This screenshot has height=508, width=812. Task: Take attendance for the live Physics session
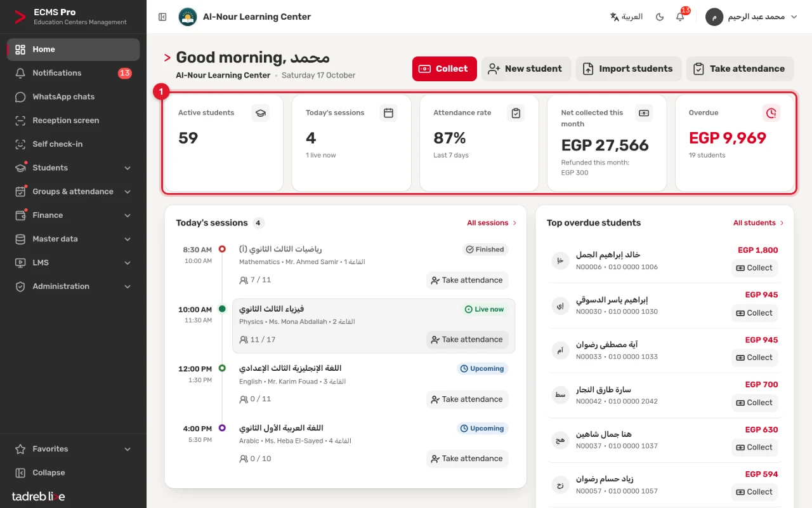coord(467,340)
